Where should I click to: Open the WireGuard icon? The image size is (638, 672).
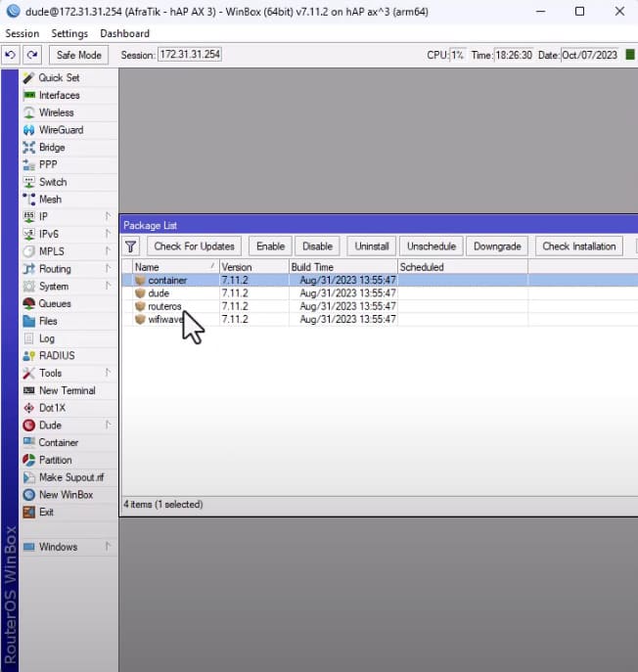click(x=28, y=130)
